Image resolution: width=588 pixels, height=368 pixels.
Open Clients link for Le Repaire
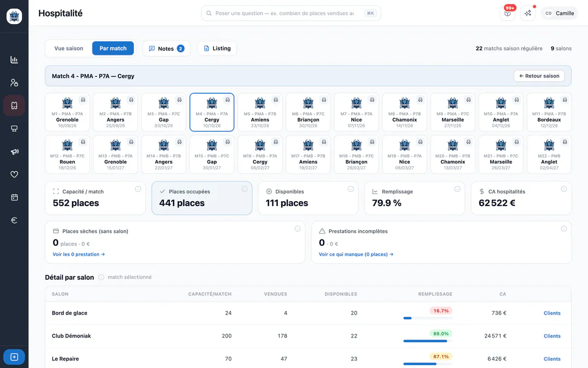(552, 359)
